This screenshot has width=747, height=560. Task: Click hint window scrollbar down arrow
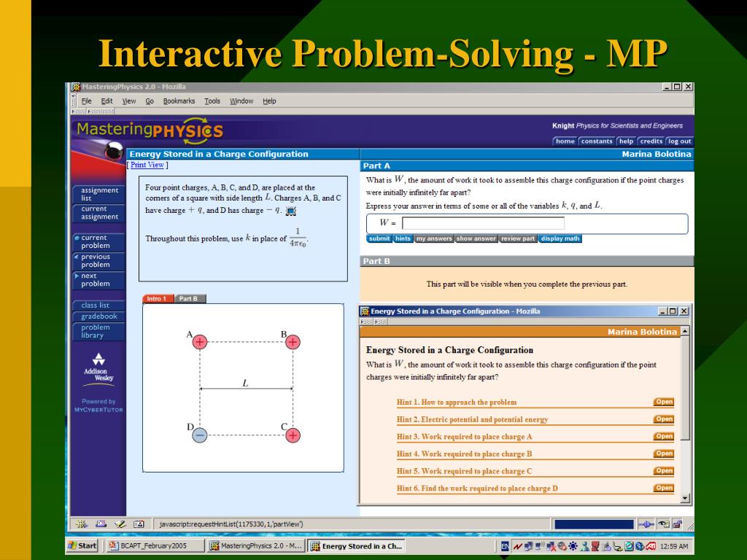tap(685, 499)
